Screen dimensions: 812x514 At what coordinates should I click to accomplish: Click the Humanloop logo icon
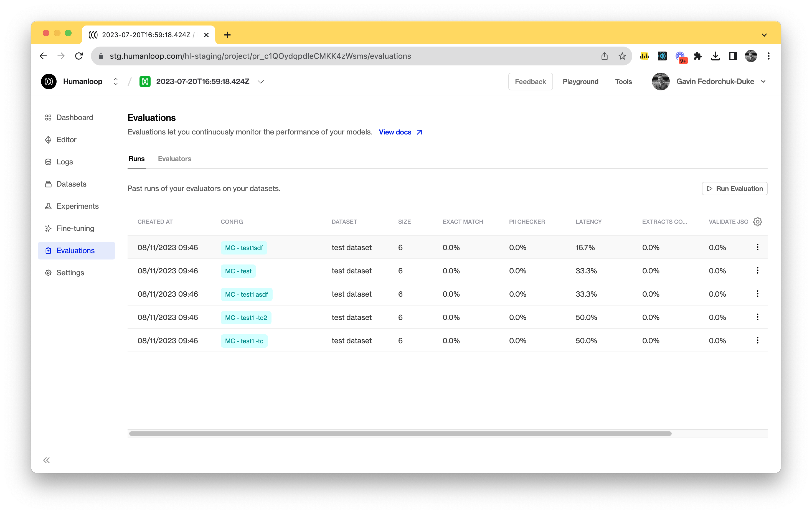click(x=49, y=82)
